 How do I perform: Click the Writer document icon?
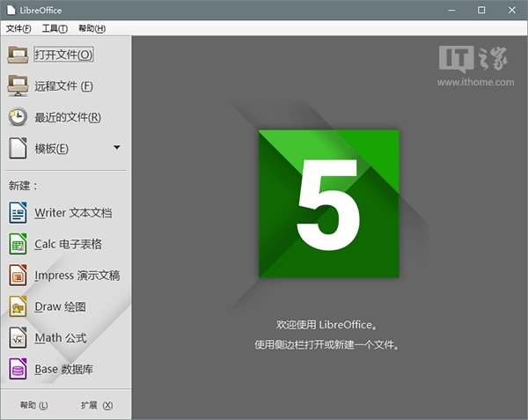click(18, 212)
